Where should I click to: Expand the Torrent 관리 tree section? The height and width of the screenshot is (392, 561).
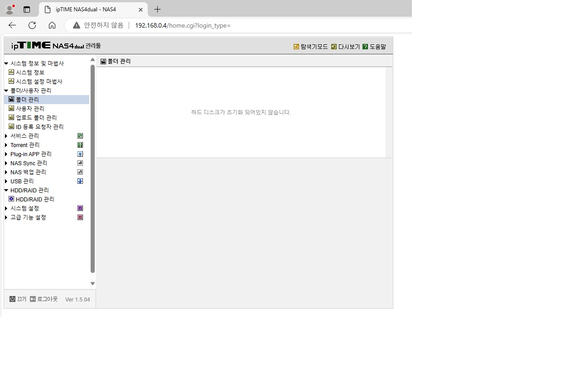(6, 145)
